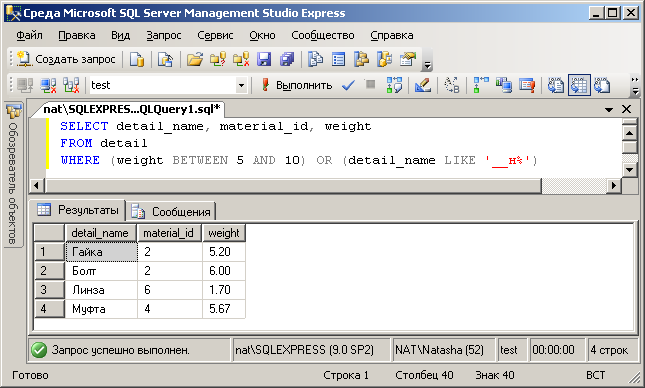Screen dimensions: 645x388
Task: Click the Cancel executing query square icon
Action: [x=371, y=84]
